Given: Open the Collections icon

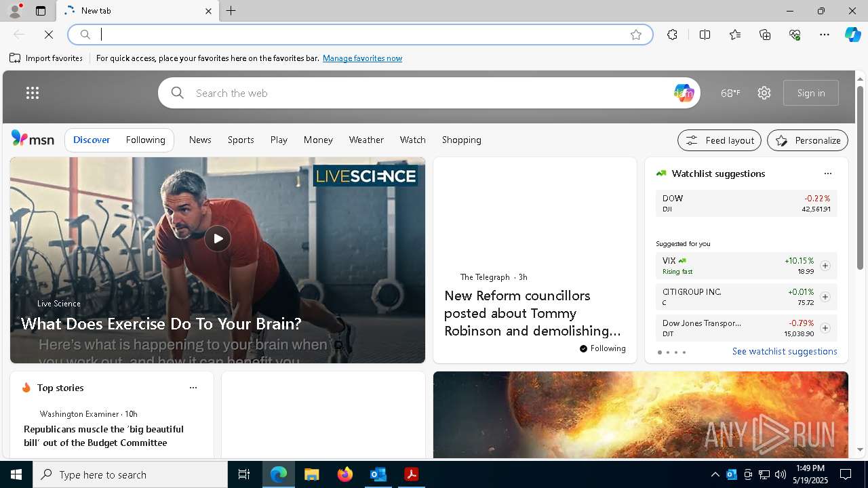Looking at the screenshot, I should point(765,35).
